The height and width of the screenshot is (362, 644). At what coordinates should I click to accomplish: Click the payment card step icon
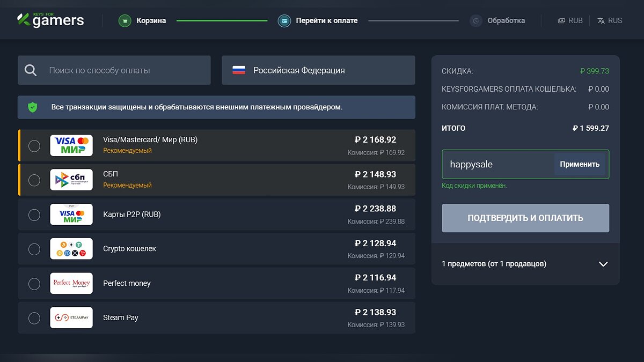(x=284, y=21)
